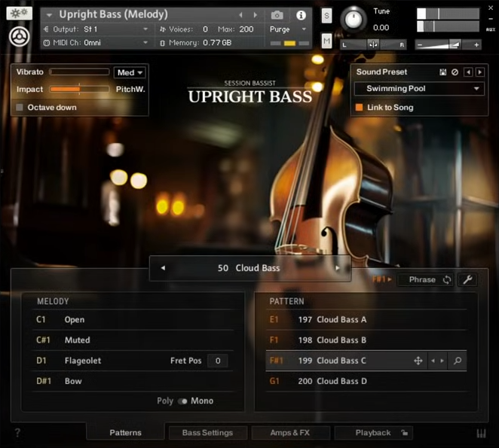Screen dimensions: 499x448
Task: Click the Fret Pos value field
Action: tap(217, 361)
